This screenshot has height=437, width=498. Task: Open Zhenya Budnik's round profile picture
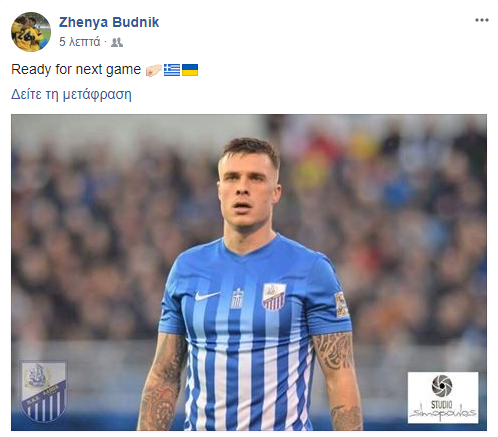31,32
